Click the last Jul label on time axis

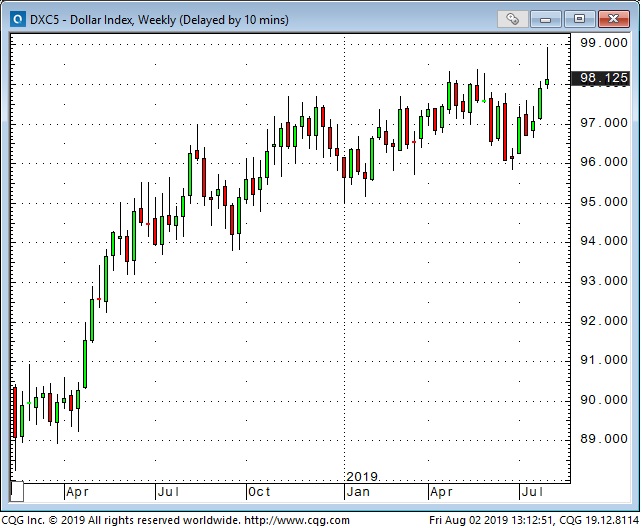pyautogui.click(x=532, y=492)
